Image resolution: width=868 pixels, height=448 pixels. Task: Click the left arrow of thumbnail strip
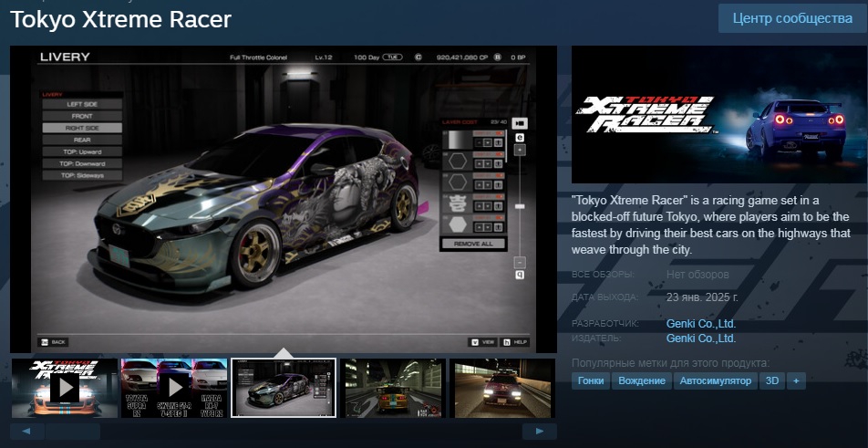tap(27, 432)
